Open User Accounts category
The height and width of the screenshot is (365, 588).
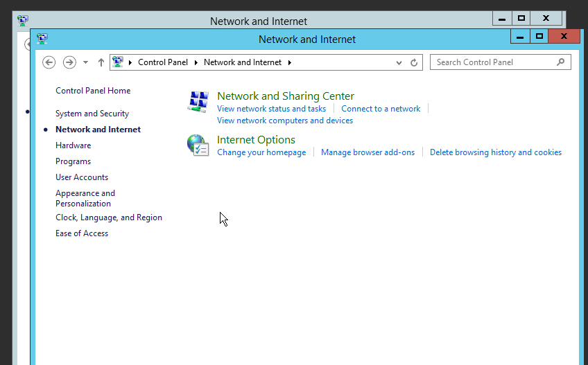(82, 177)
